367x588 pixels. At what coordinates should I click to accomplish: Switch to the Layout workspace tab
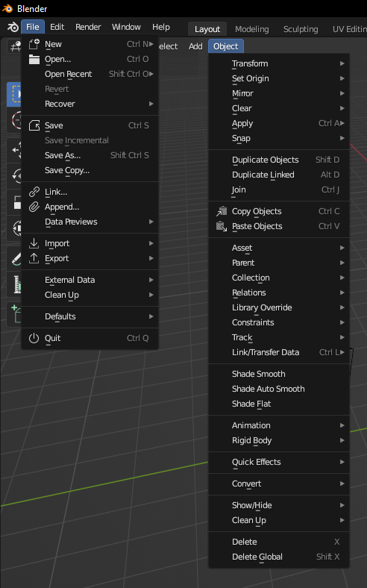[207, 29]
